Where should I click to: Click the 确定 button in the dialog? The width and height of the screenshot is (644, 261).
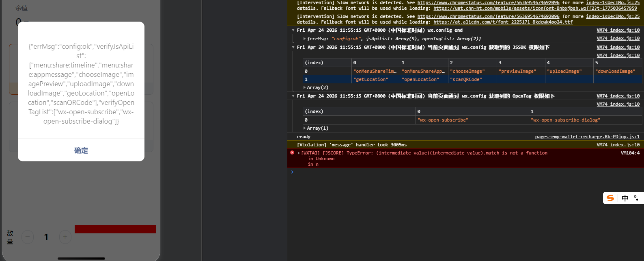[81, 150]
